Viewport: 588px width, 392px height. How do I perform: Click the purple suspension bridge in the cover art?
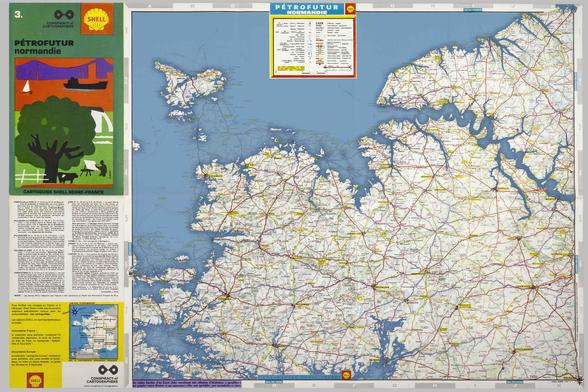(64, 69)
